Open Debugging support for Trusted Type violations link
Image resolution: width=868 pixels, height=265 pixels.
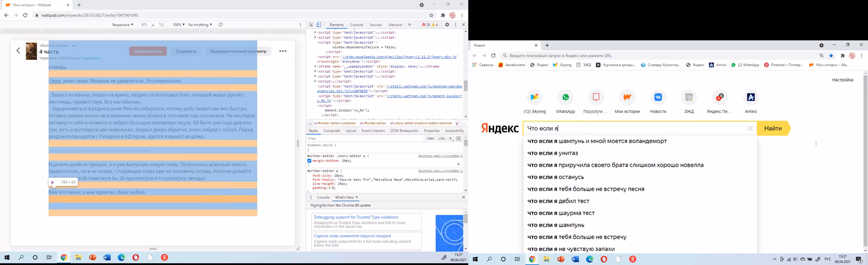click(x=356, y=217)
